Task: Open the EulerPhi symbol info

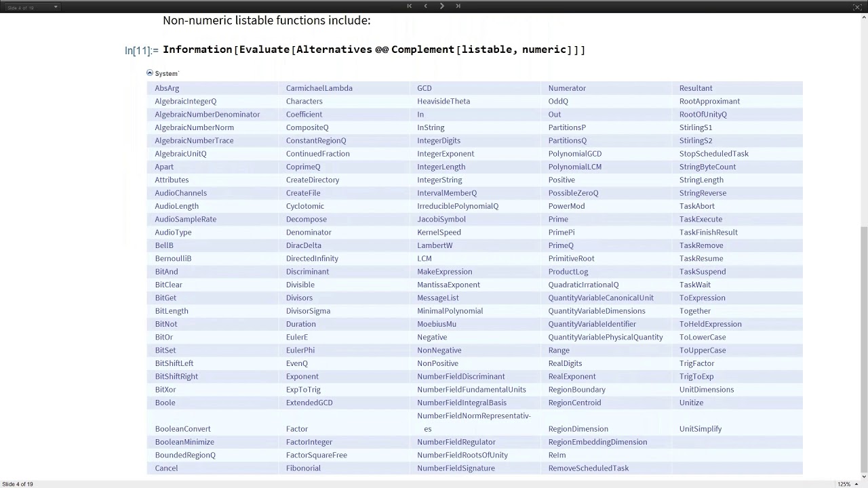Action: click(x=300, y=350)
